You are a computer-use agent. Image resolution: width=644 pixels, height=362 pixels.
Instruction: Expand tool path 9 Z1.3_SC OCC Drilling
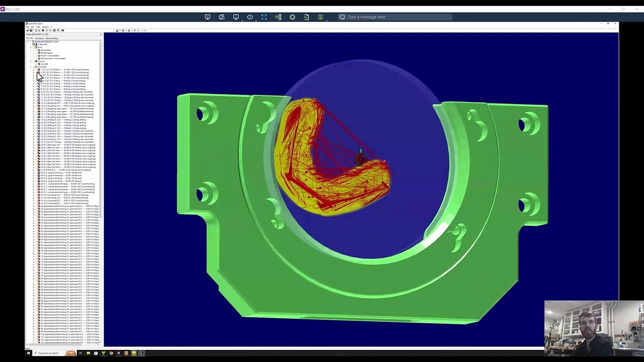coord(34,92)
